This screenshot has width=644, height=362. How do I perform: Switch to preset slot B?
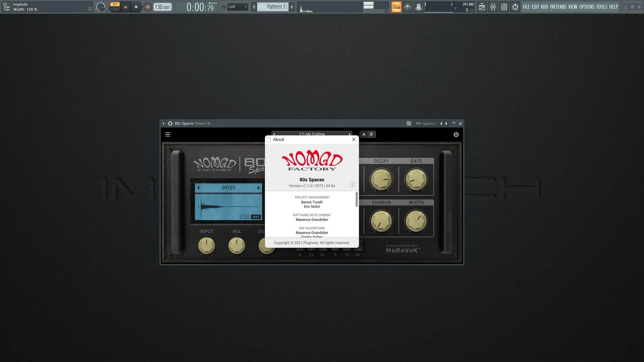click(371, 134)
